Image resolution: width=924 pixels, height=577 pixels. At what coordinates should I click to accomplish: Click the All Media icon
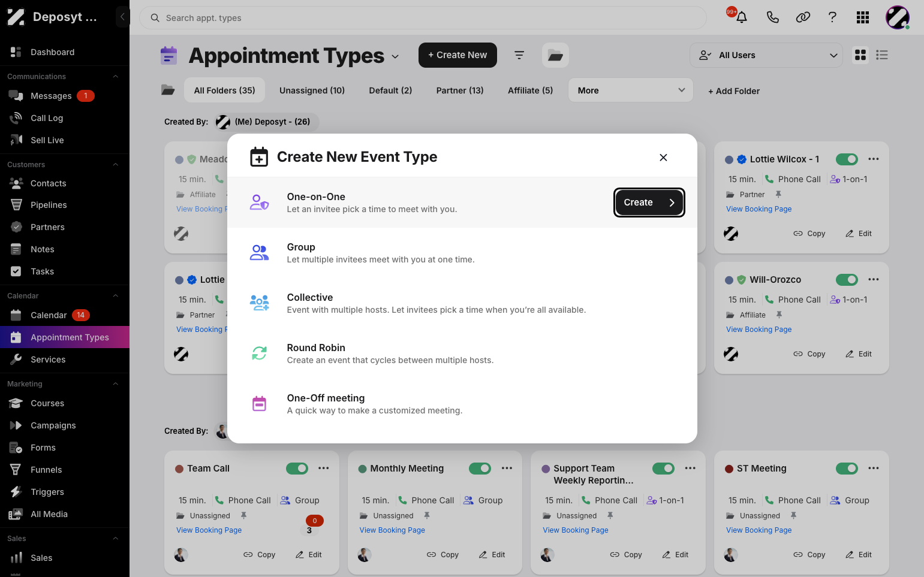pyautogui.click(x=16, y=514)
